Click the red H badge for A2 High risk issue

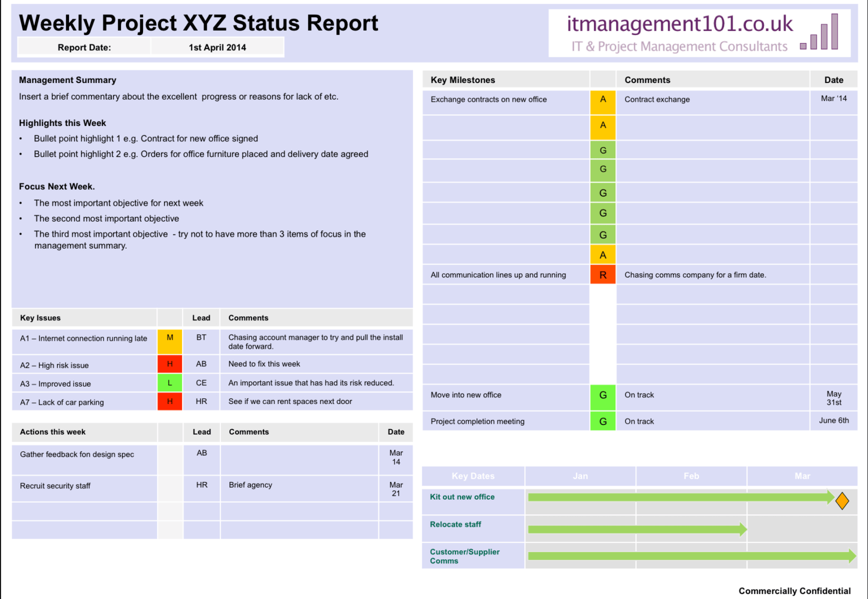[170, 364]
